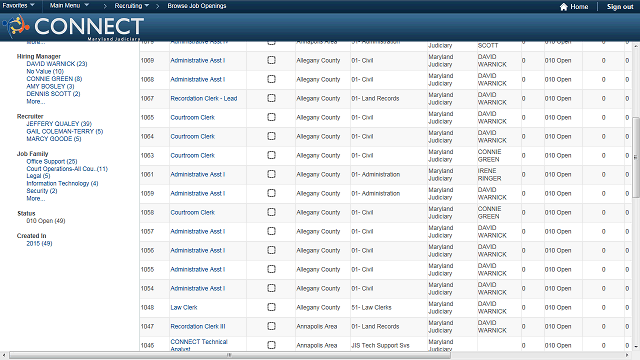Select checkbox for job 1063

(x=271, y=155)
